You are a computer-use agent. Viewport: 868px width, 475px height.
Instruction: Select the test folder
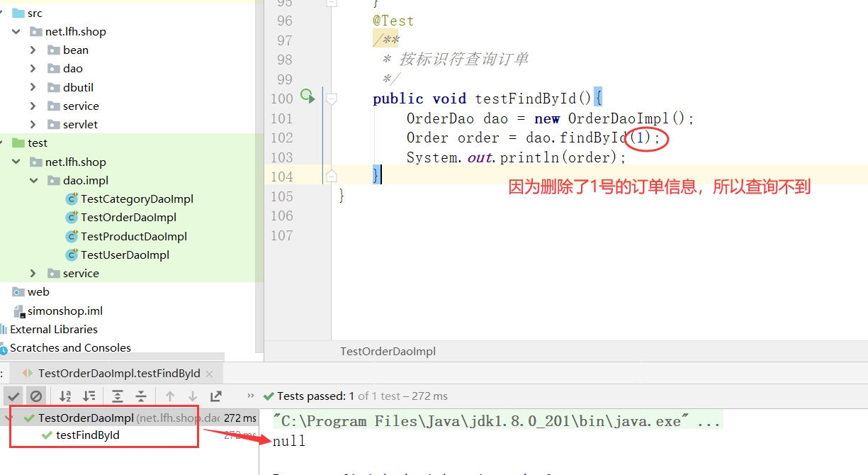point(38,142)
